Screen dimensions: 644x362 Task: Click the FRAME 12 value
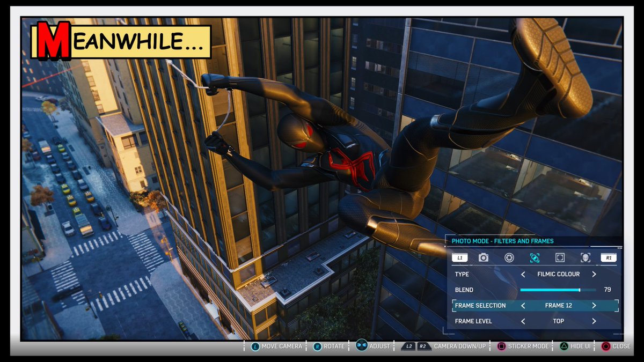point(559,306)
